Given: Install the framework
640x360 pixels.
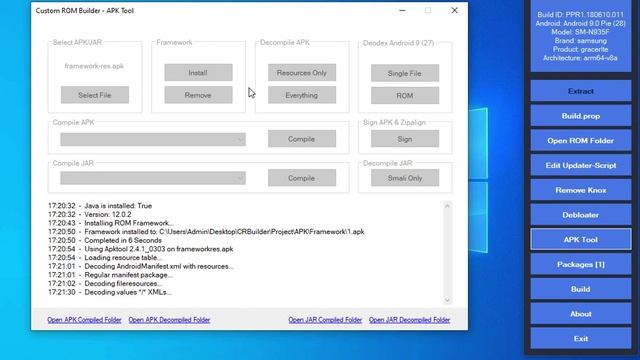Looking at the screenshot, I should (x=198, y=73).
